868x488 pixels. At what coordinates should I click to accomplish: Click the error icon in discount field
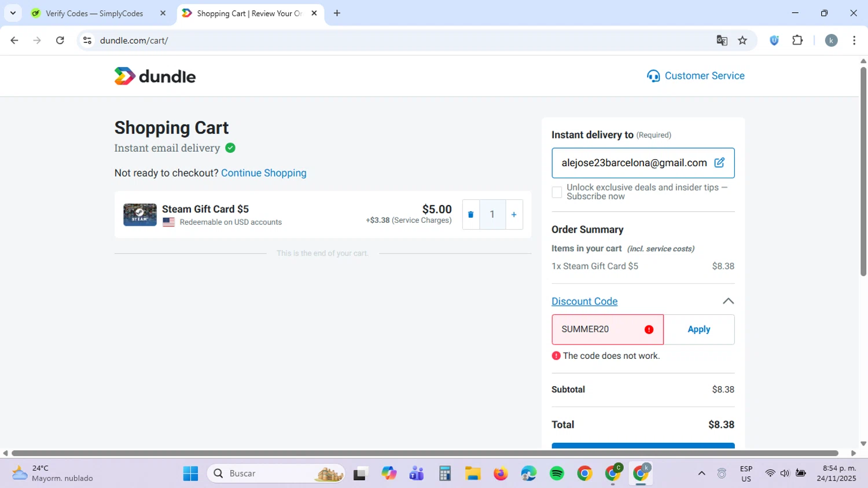pyautogui.click(x=649, y=329)
